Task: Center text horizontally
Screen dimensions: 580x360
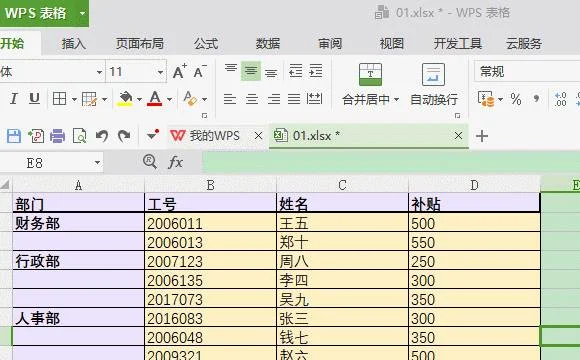Action: [252, 99]
